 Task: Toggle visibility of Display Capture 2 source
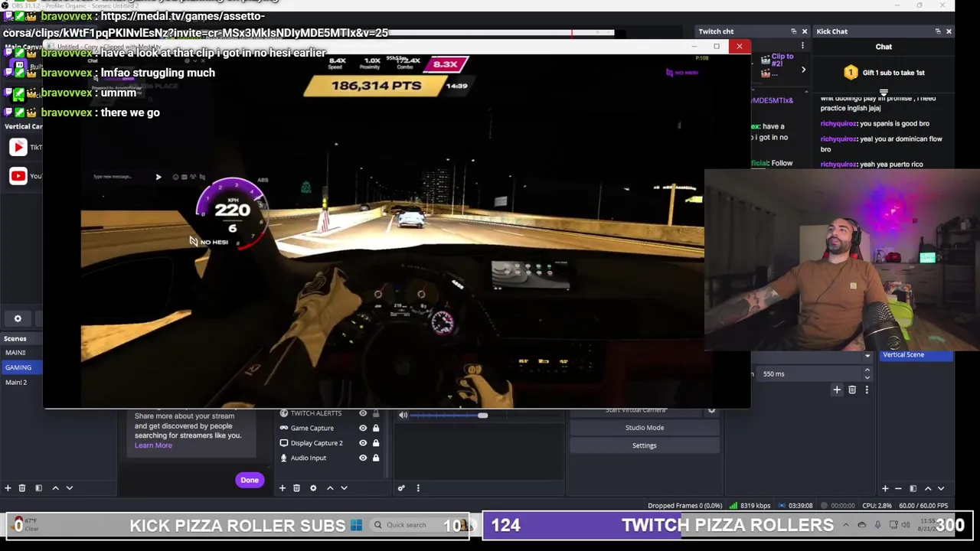pyautogui.click(x=363, y=443)
